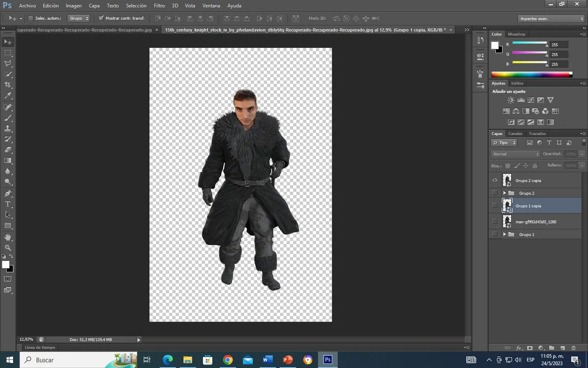The height and width of the screenshot is (368, 588).
Task: Open Google Chrome from the taskbar
Action: click(x=228, y=360)
